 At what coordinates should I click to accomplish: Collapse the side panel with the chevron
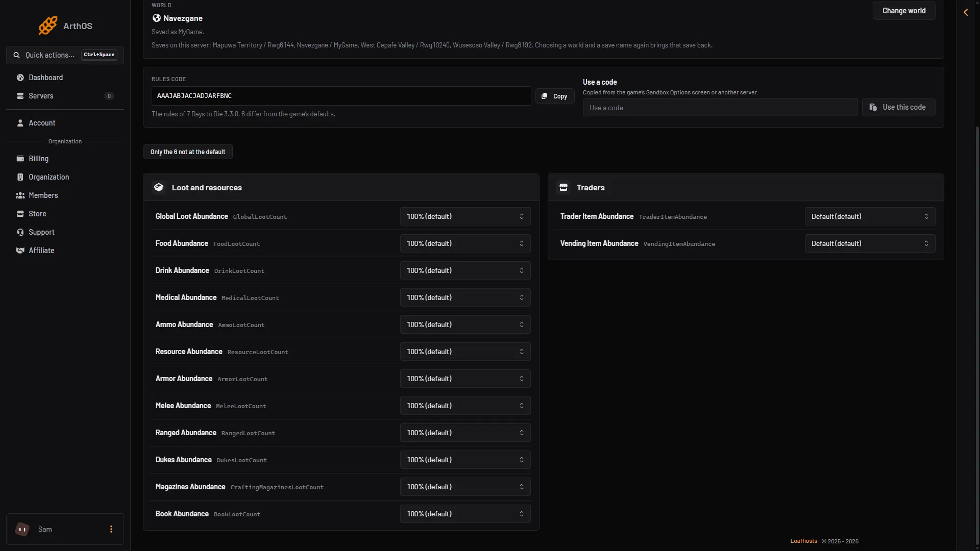tap(966, 12)
